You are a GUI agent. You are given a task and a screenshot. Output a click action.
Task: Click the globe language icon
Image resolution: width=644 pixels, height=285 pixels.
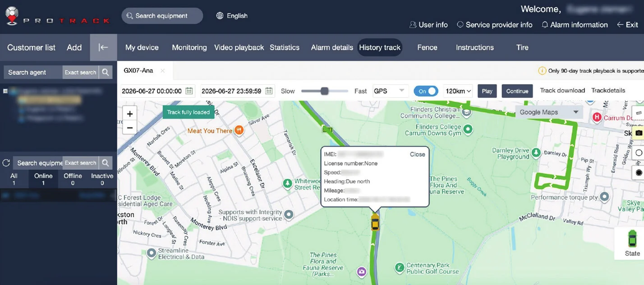[x=220, y=16]
